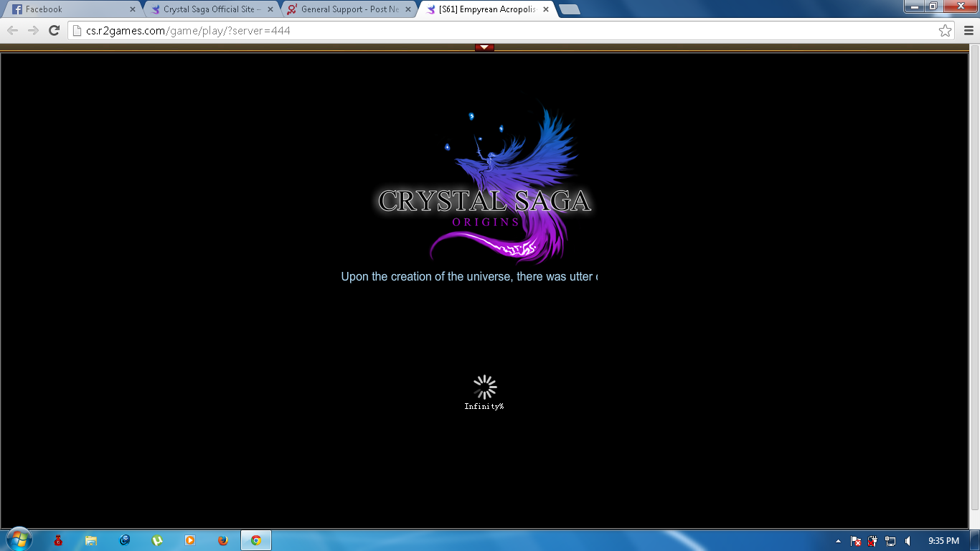
Task: Bookmark this page with the star icon
Action: pos(945,30)
